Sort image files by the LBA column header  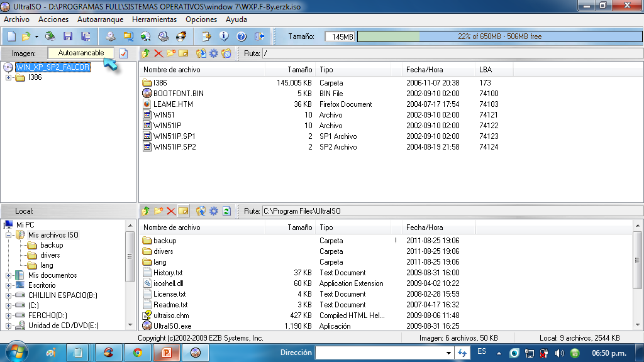[x=494, y=70]
